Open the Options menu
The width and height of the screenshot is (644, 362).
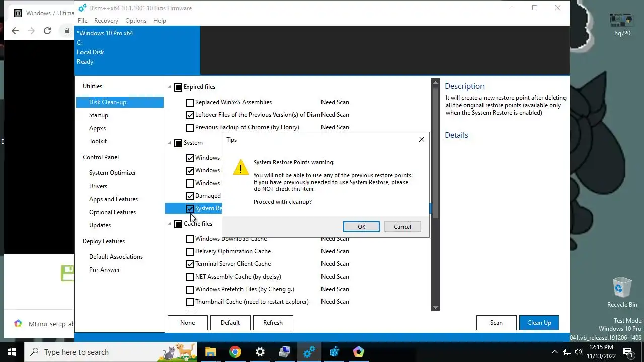click(x=136, y=21)
